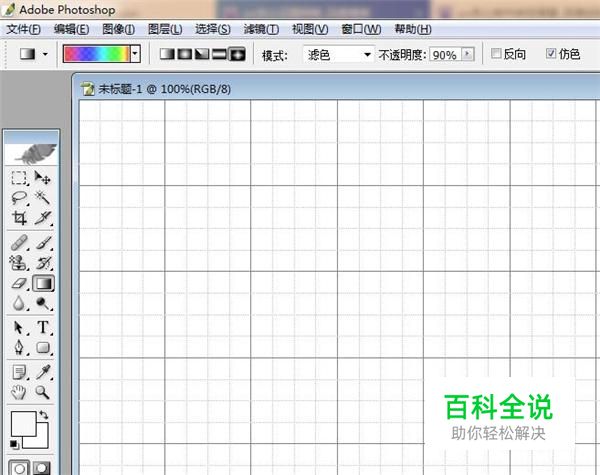Image resolution: width=600 pixels, height=475 pixels.
Task: Select the Magic Wand tool
Action: pyautogui.click(x=42, y=198)
